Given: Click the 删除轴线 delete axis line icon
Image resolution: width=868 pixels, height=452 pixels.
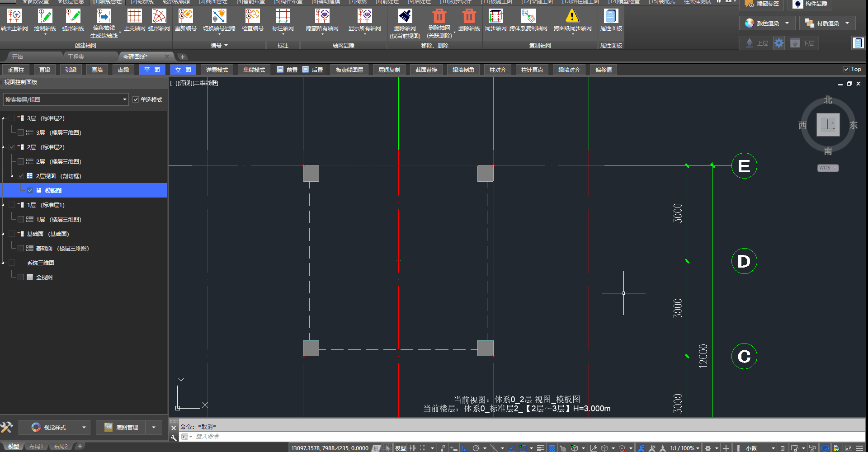Looking at the screenshot, I should 469,17.
